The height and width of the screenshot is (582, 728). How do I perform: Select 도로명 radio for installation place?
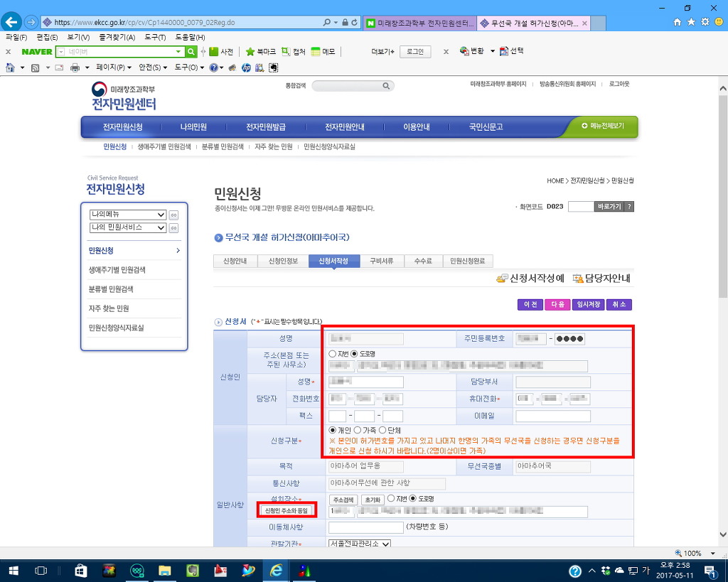(x=413, y=498)
